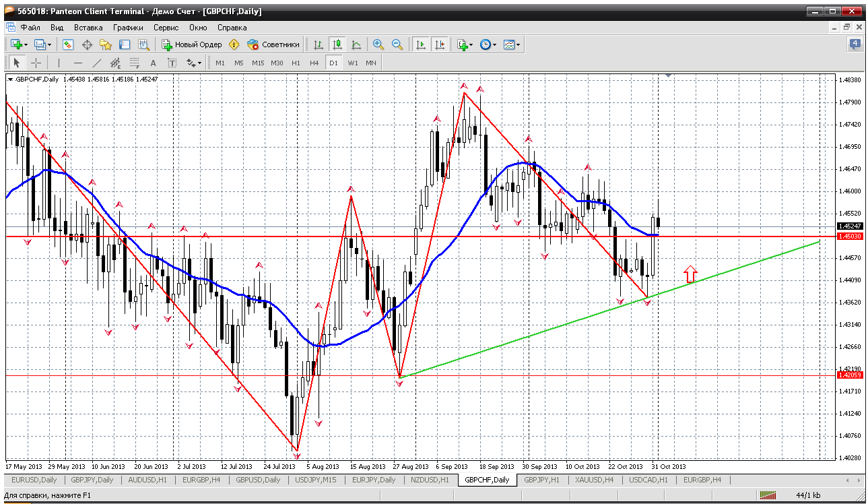Click the connection status bars icon
Viewport: 868px width, 504px height.
click(768, 496)
